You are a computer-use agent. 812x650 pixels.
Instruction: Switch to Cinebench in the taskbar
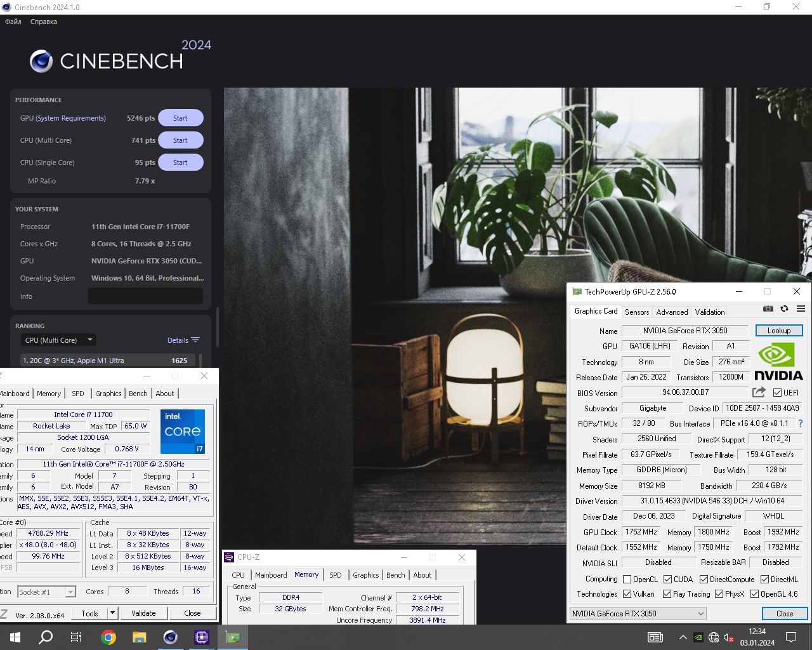[171, 637]
